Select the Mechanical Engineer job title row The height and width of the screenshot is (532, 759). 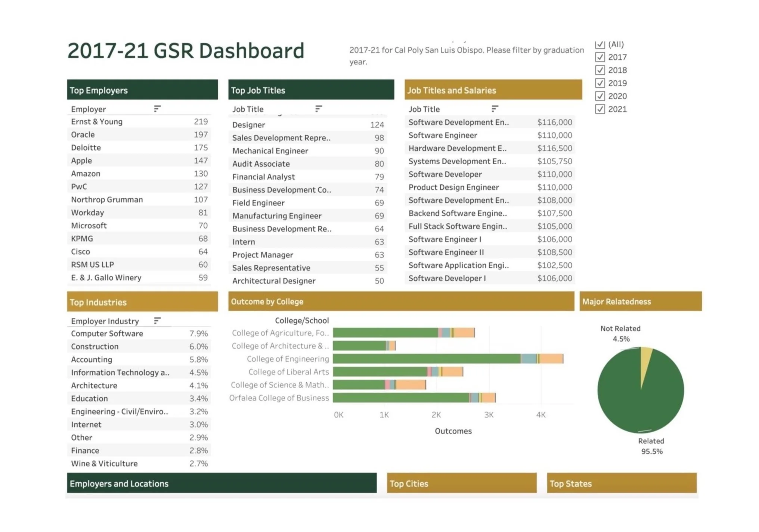[270, 151]
